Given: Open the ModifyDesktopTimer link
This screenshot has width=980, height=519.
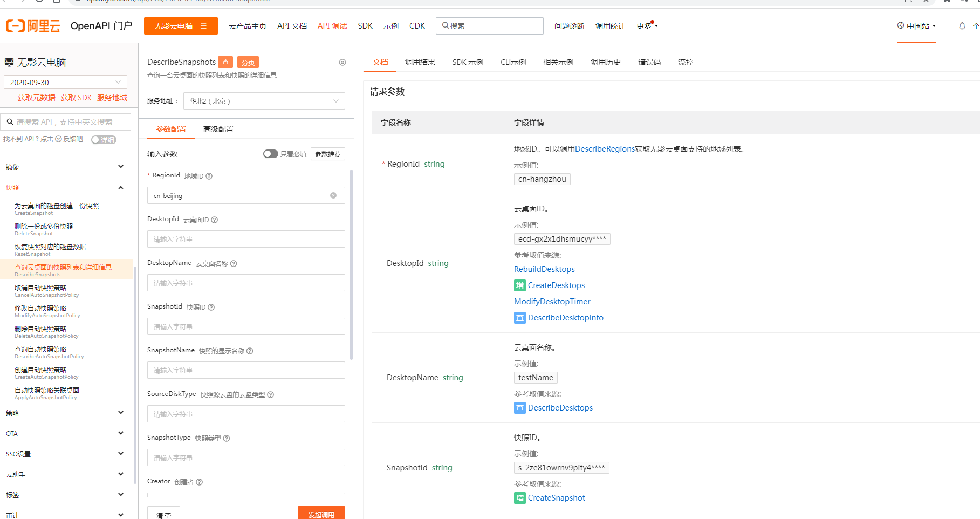Looking at the screenshot, I should pyautogui.click(x=552, y=302).
